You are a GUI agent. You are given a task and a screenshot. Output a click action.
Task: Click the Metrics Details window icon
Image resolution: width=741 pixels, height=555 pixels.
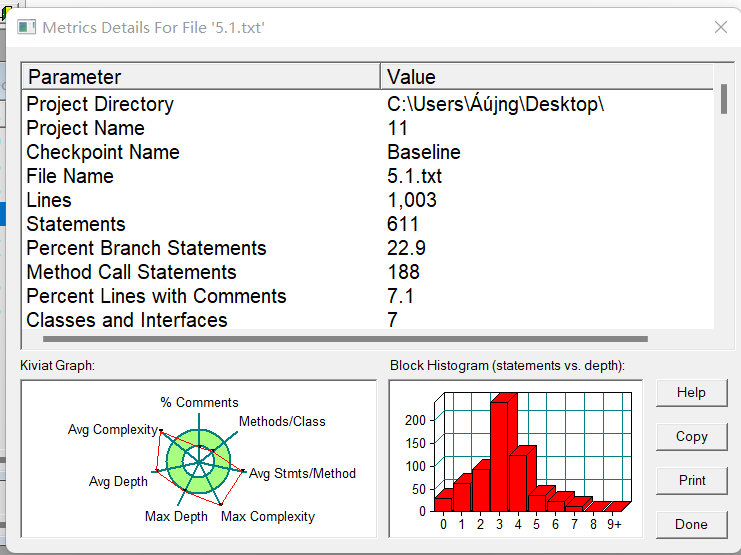pos(26,27)
